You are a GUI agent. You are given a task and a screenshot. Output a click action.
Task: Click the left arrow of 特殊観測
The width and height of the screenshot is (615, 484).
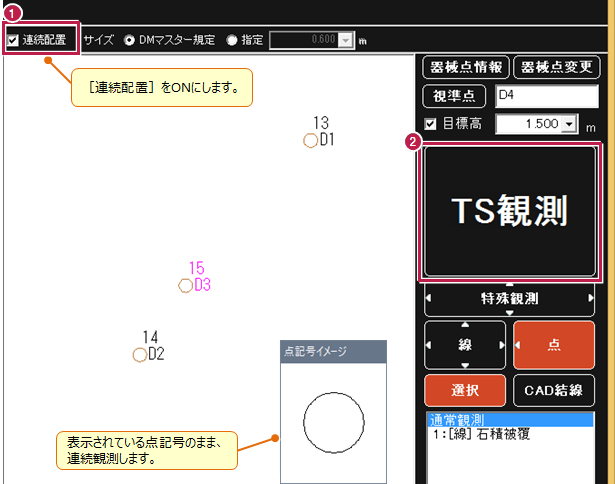click(428, 298)
